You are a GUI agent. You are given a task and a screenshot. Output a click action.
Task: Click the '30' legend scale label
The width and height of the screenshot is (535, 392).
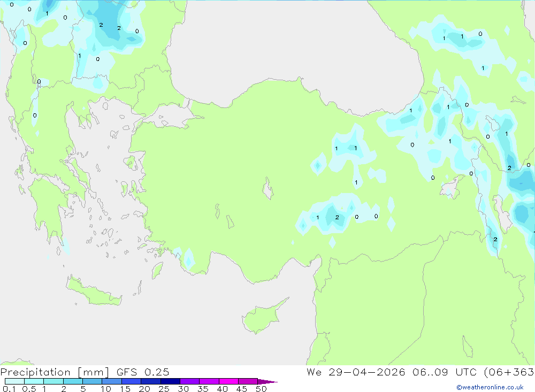point(183,389)
